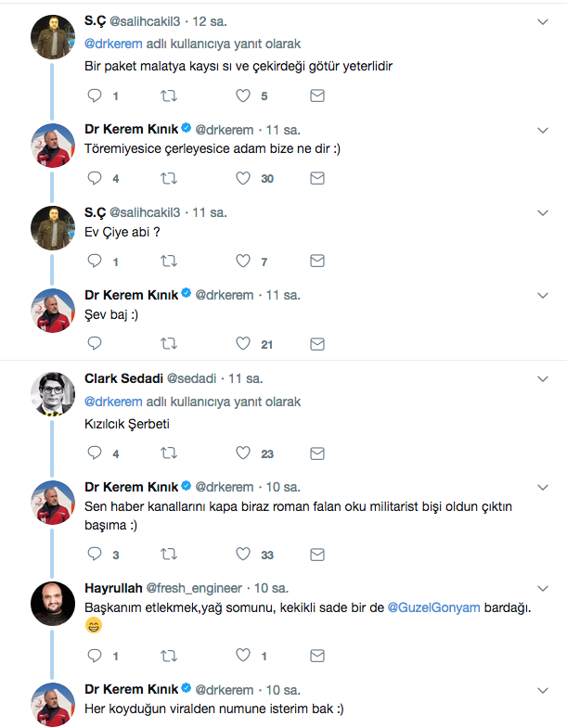
Task: Open Hayrullah's profile from his name
Action: pyautogui.click(x=114, y=588)
